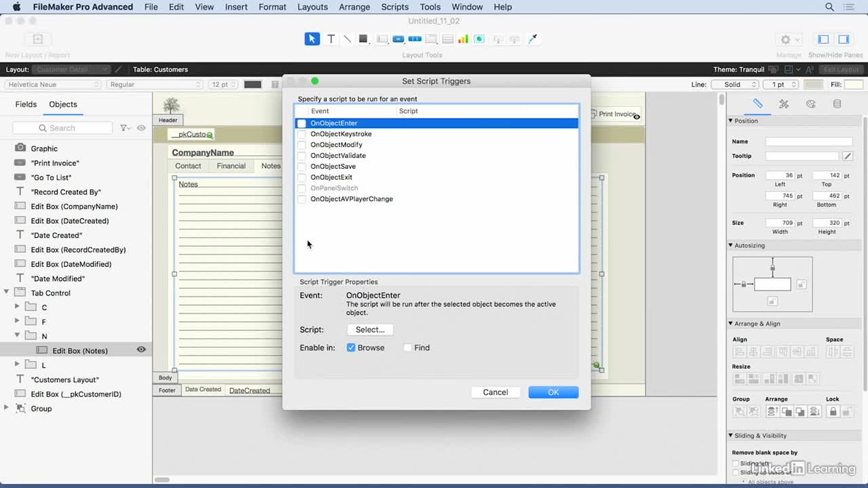Click the Lock object icon
The height and width of the screenshot is (488, 868).
pos(833,411)
